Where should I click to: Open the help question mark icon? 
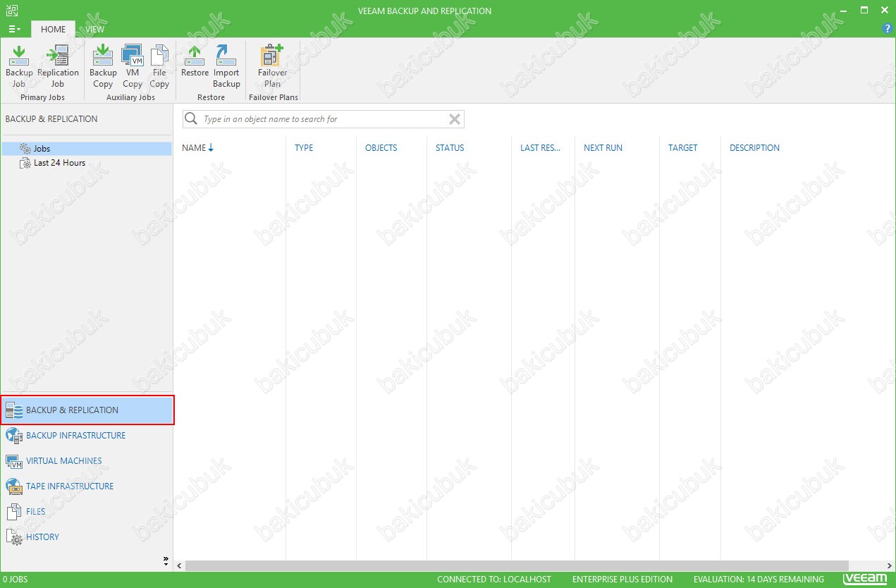point(888,29)
